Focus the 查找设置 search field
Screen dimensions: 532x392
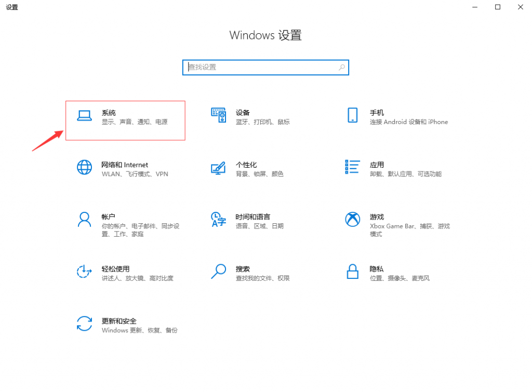pos(265,67)
